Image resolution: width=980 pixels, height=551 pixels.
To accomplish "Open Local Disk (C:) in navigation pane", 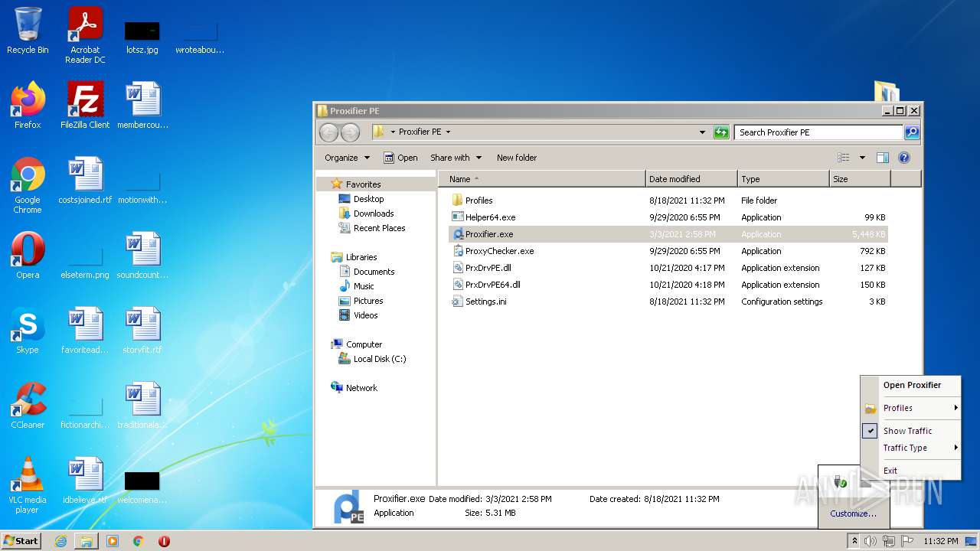I will 379,359.
